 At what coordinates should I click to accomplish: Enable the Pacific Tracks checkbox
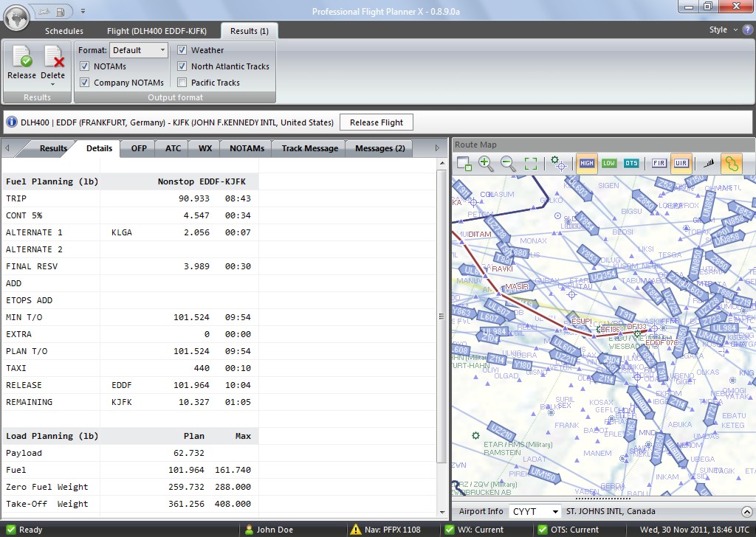tap(182, 83)
